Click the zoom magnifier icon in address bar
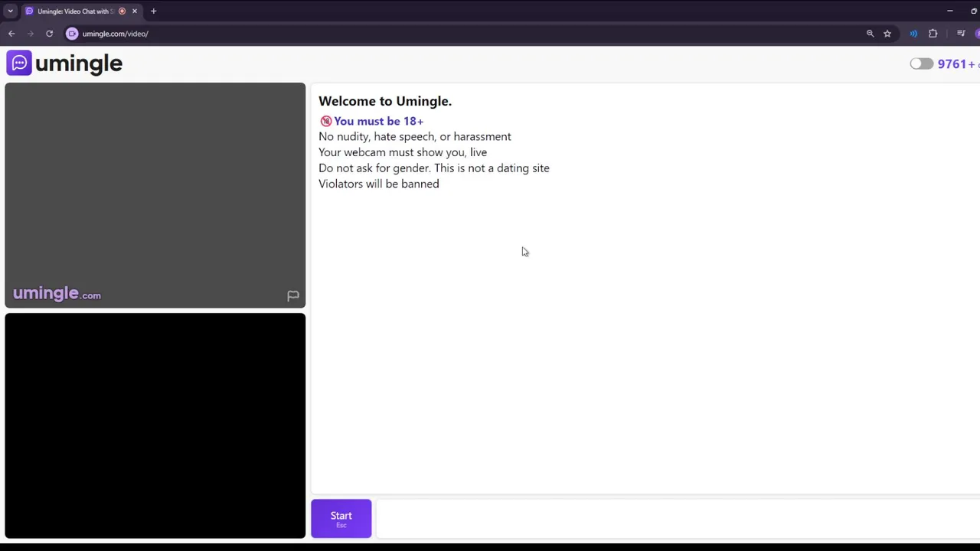The height and width of the screenshot is (551, 980). click(870, 34)
